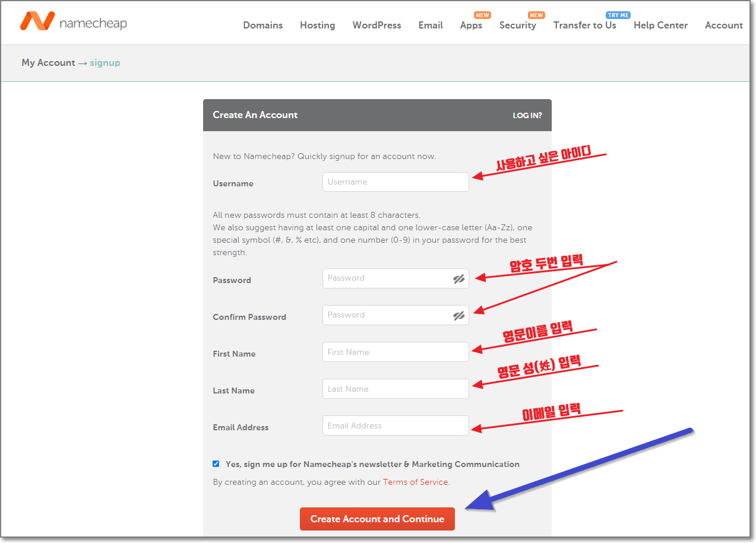Open the WordPress menu
Viewport: 756px width, 543px height.
tap(377, 25)
